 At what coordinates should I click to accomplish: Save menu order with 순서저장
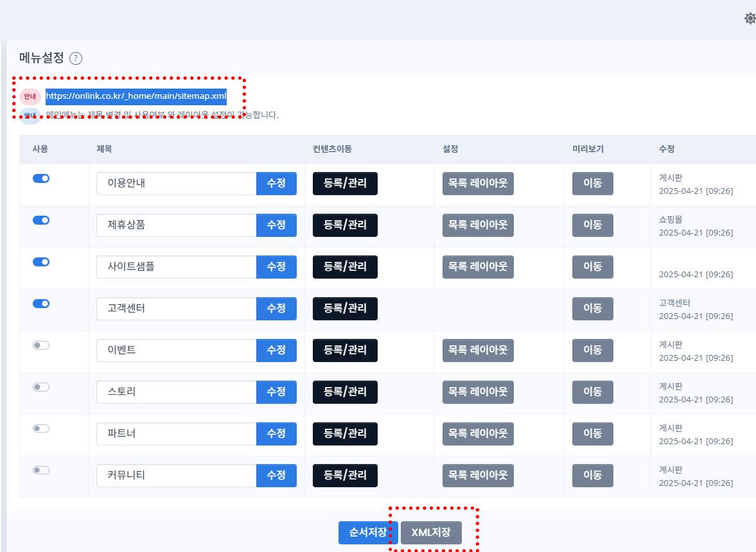click(367, 533)
